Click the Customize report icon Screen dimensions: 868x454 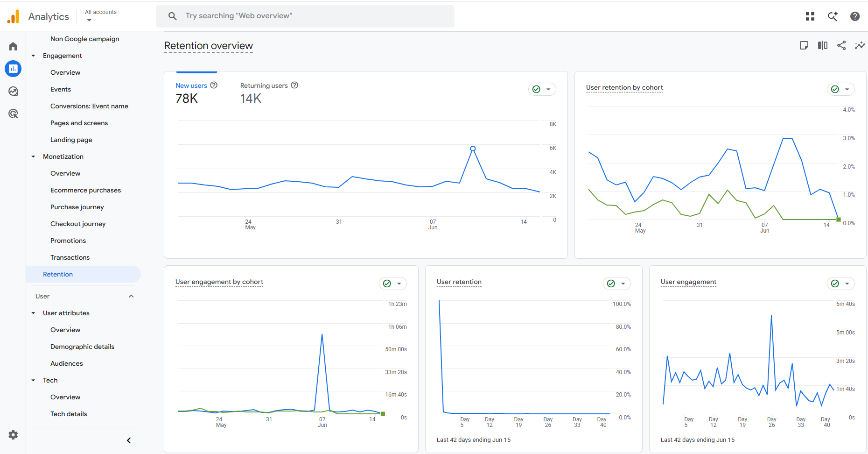click(804, 45)
